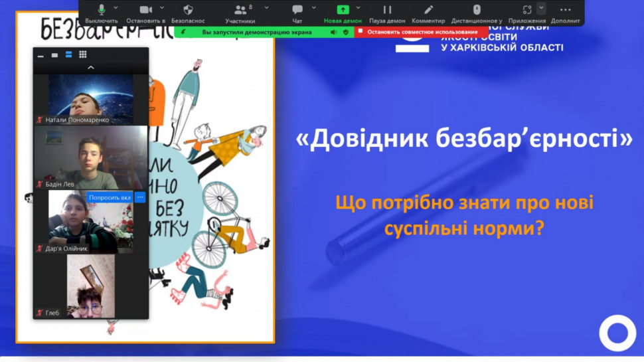Click Остановить совместное использование stop sharing button
Image resolution: width=644 pixels, height=362 pixels.
click(422, 32)
